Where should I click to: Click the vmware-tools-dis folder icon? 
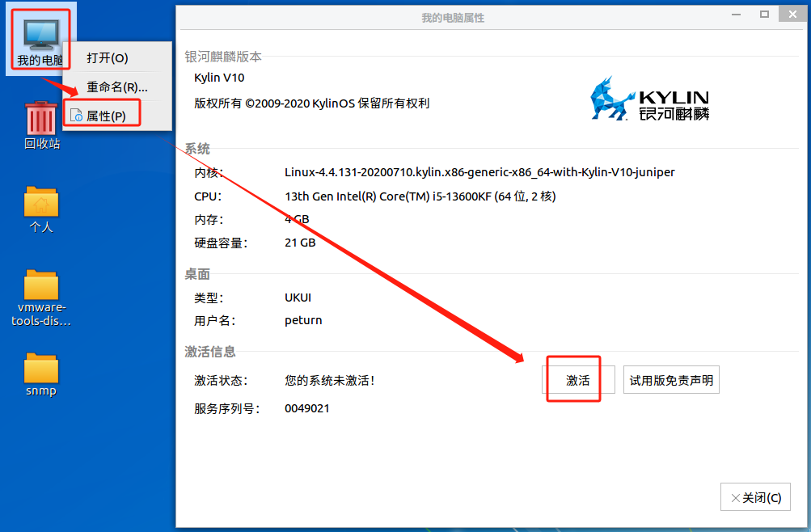tap(41, 285)
